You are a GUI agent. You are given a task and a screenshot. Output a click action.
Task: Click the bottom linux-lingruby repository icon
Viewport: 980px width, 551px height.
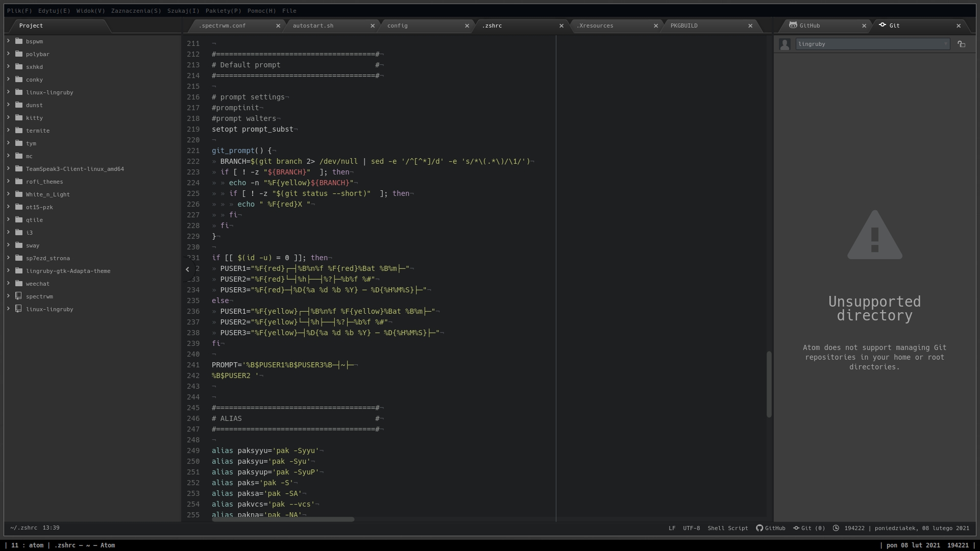(x=19, y=309)
